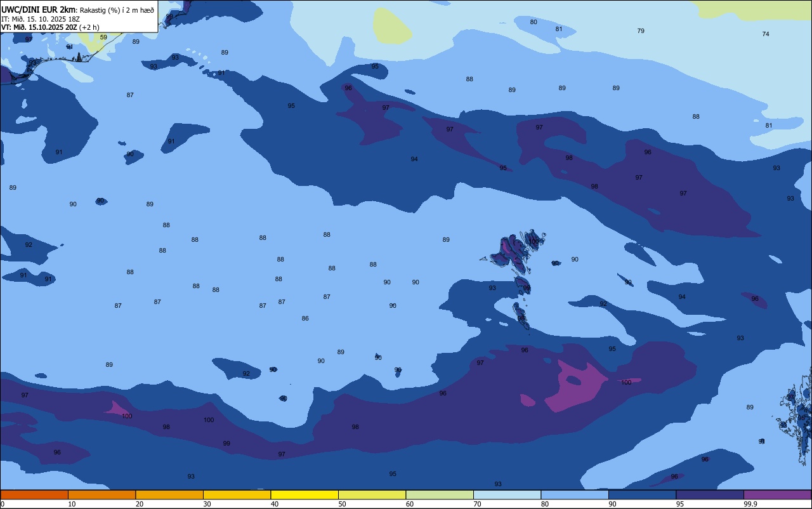Image resolution: width=812 pixels, height=509 pixels.
Task: Click the amber 30–40 legend swatch
Action: coord(237,494)
